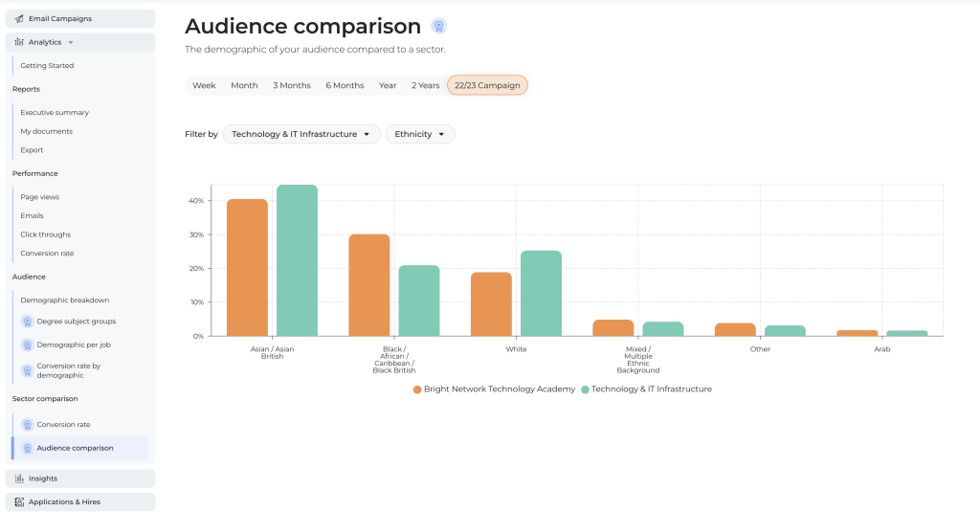Open Email Campaigns section
Image resolution: width=980 pixels, height=512 pixels.
[80, 19]
